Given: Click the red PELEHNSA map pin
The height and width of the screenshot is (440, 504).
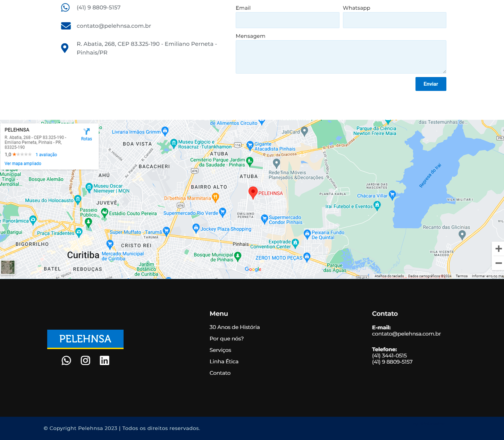Looking at the screenshot, I should coord(253,192).
